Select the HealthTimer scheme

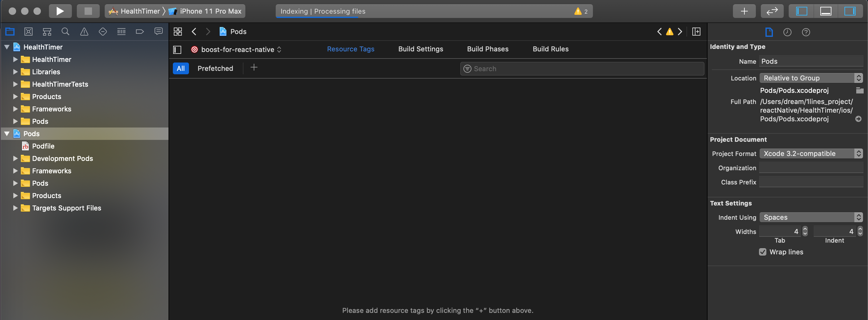point(134,11)
